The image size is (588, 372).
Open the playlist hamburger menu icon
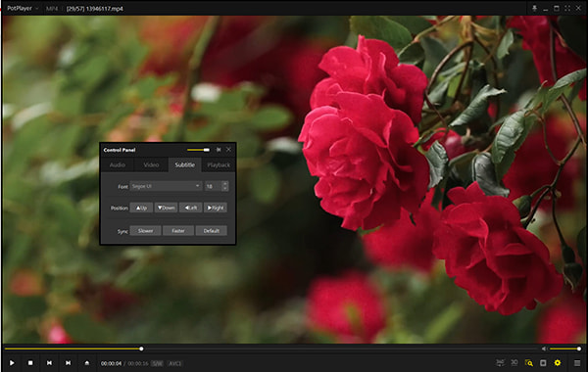tap(577, 363)
